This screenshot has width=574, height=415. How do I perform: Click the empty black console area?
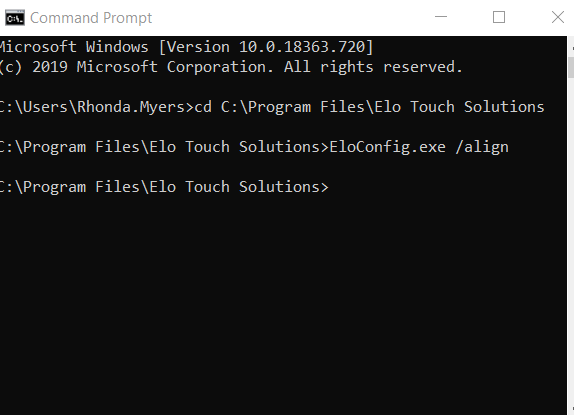(x=282, y=300)
